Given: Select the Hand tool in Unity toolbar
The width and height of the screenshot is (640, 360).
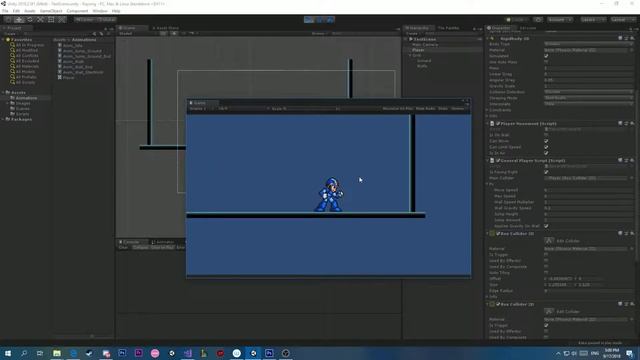Looking at the screenshot, I should pyautogui.click(x=8, y=19).
